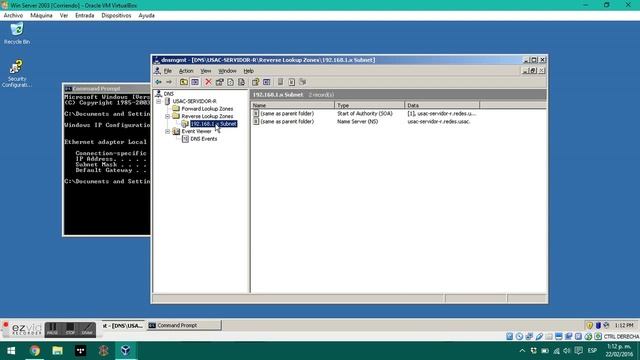Image resolution: width=640 pixels, height=360 pixels.
Task: Click the guest tray clock showing 1:12 PM
Action: [x=624, y=325]
